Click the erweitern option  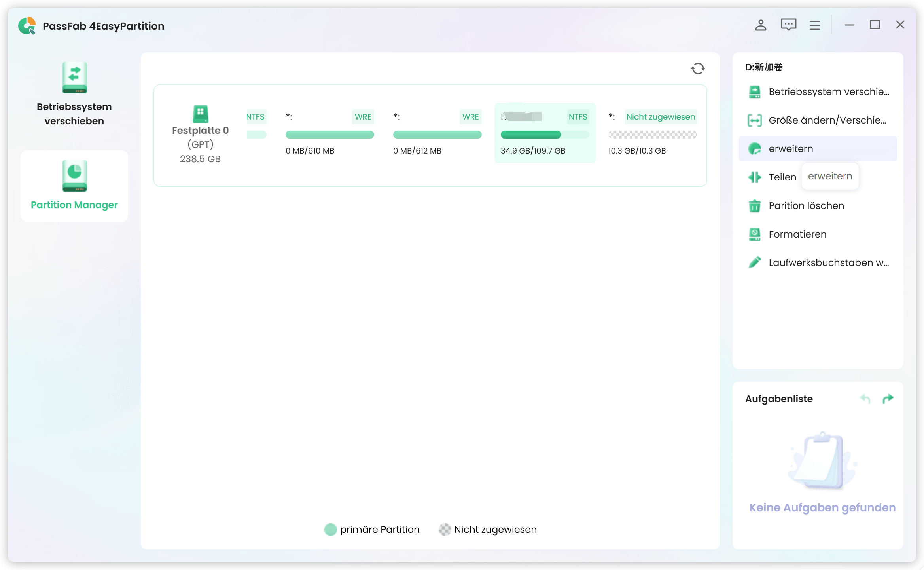(791, 149)
